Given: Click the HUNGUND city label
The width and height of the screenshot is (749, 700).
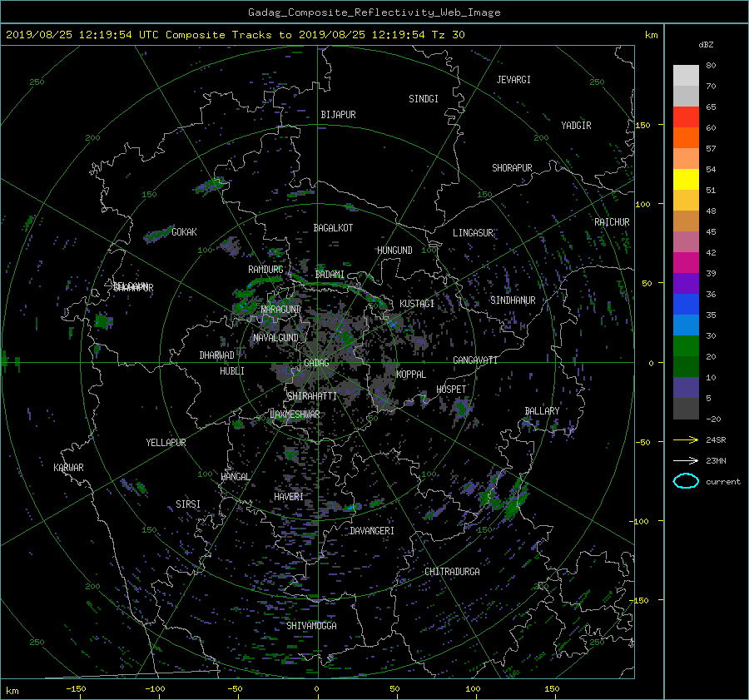Looking at the screenshot, I should 394,251.
